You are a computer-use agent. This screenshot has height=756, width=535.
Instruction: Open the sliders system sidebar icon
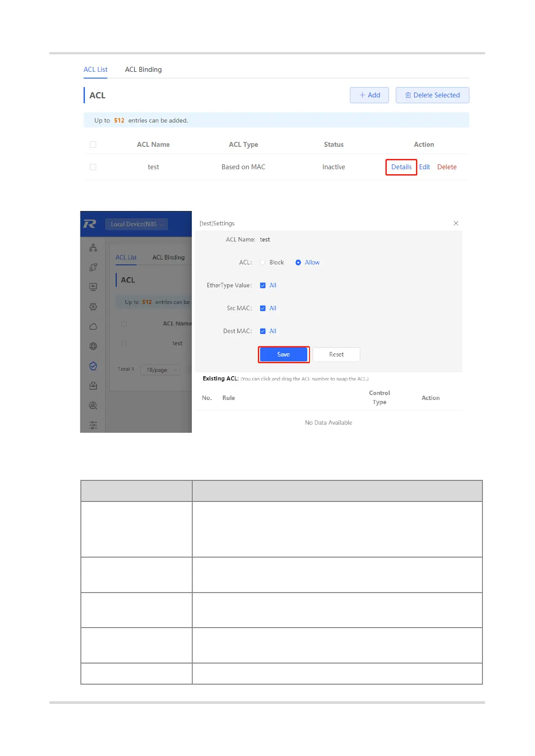pos(93,425)
